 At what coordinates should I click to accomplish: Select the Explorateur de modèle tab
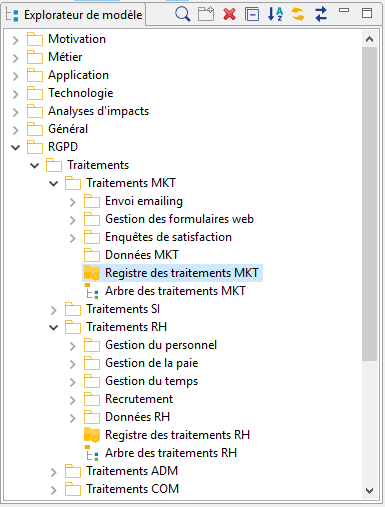coord(74,15)
